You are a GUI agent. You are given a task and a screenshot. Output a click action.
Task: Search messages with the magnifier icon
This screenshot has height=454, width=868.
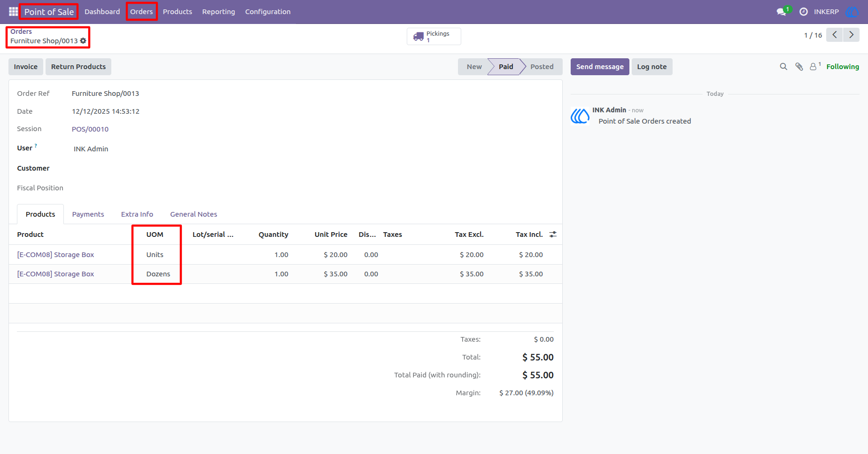pyautogui.click(x=783, y=67)
